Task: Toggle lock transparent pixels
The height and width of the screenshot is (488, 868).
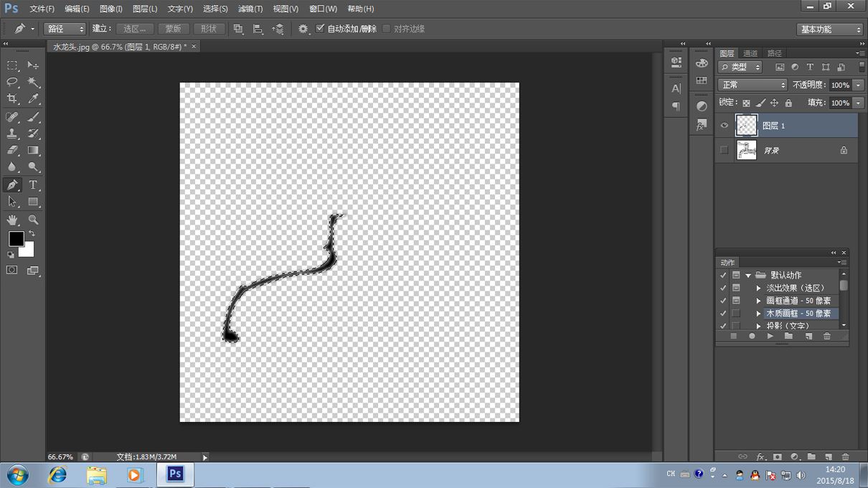Action: 746,103
